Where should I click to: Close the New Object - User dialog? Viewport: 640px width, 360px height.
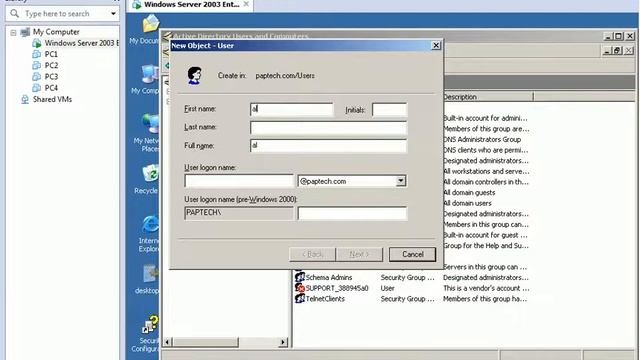coord(436,45)
